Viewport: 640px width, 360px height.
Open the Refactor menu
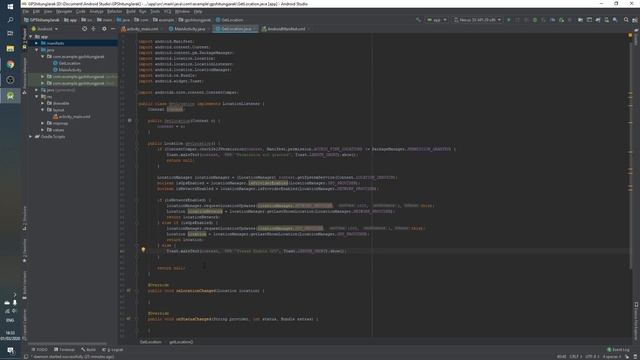coord(115,11)
